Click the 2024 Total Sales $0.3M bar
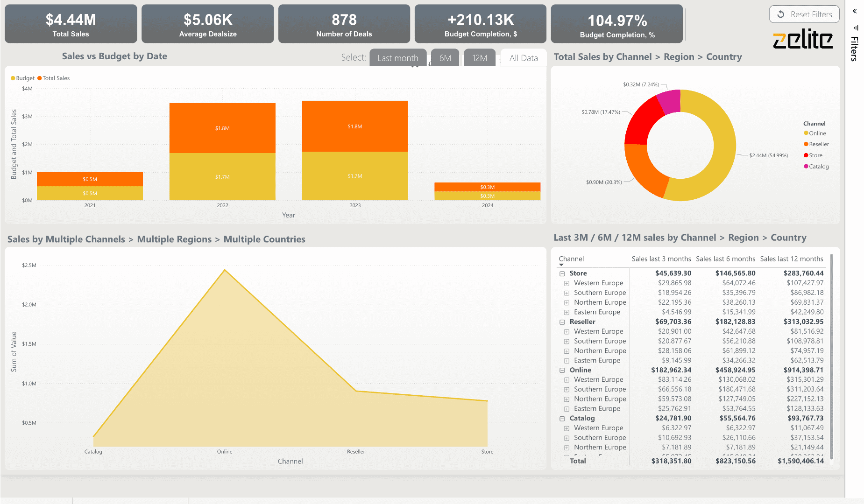 click(487, 187)
